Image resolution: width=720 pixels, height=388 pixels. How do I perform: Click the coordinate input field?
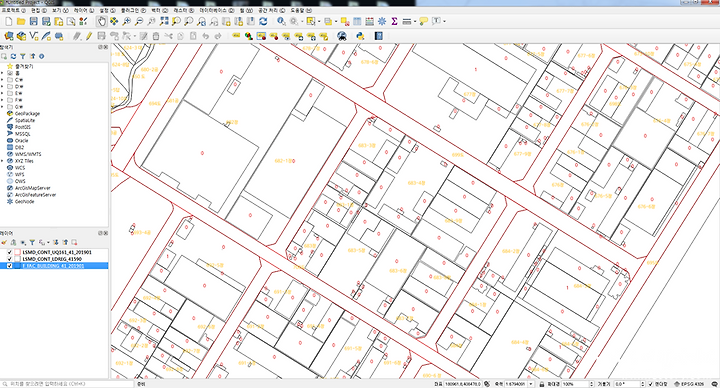(x=462, y=384)
